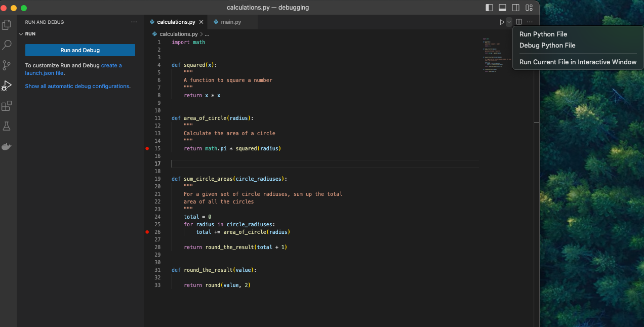Toggle the breakpoint on line 15
The width and height of the screenshot is (644, 327).
point(147,148)
